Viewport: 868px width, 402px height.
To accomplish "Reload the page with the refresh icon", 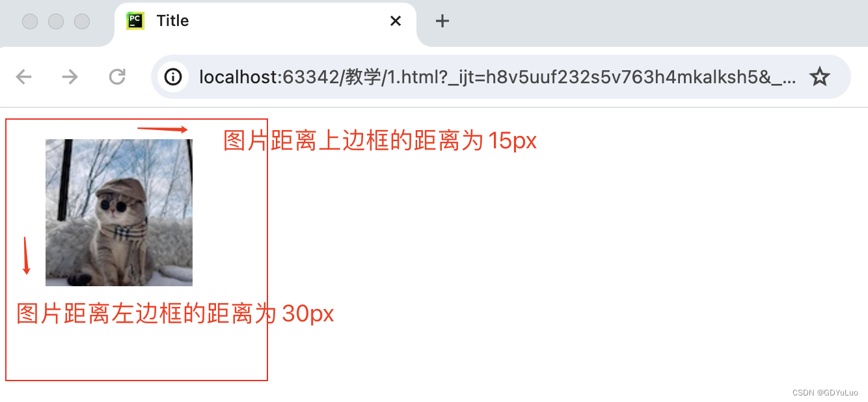I will click(x=117, y=77).
